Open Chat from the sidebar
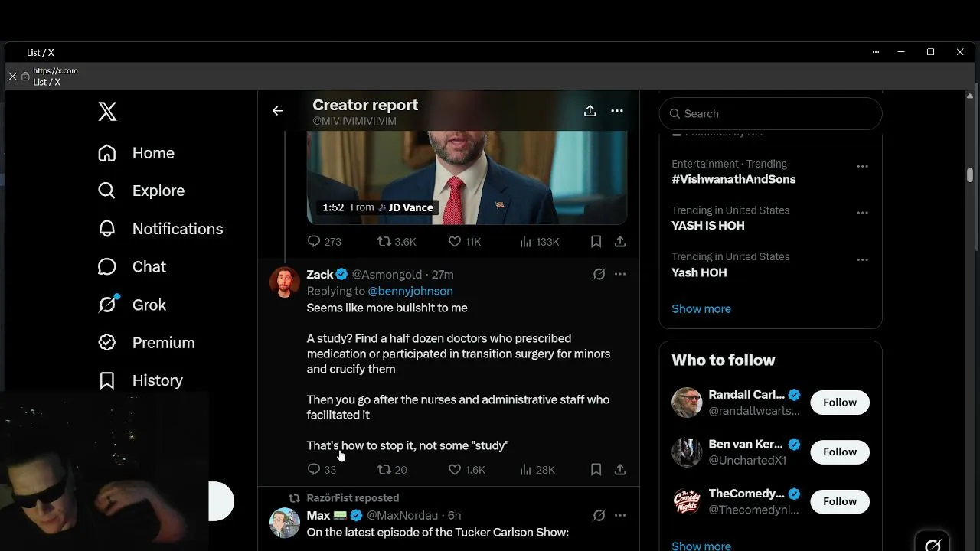The width and height of the screenshot is (980, 551). click(132, 266)
